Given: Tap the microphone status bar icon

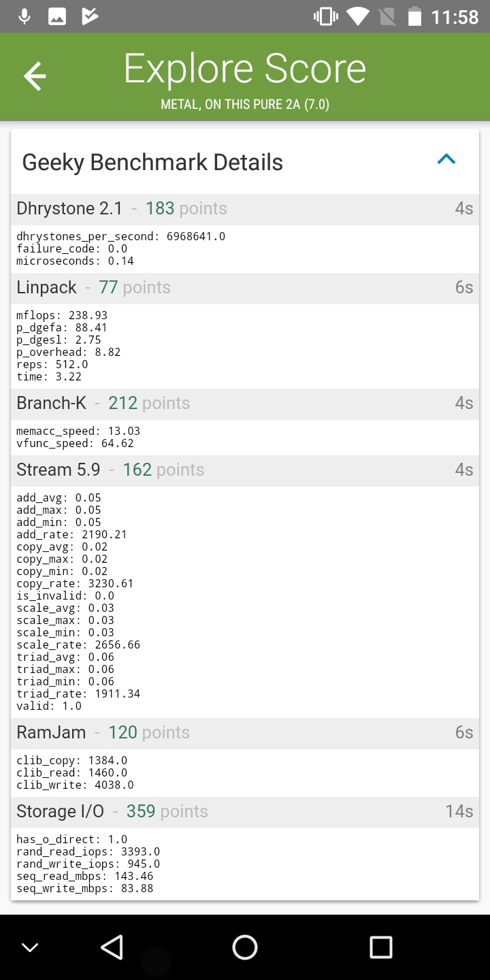Looking at the screenshot, I should [x=24, y=16].
